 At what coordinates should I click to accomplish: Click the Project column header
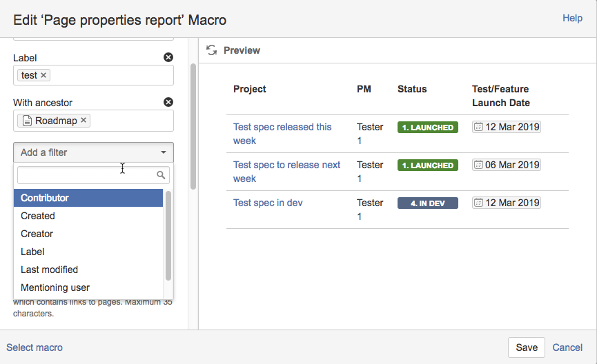pyautogui.click(x=249, y=89)
